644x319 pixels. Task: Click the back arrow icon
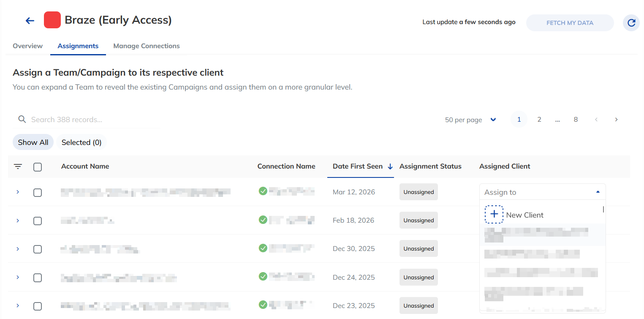point(30,20)
